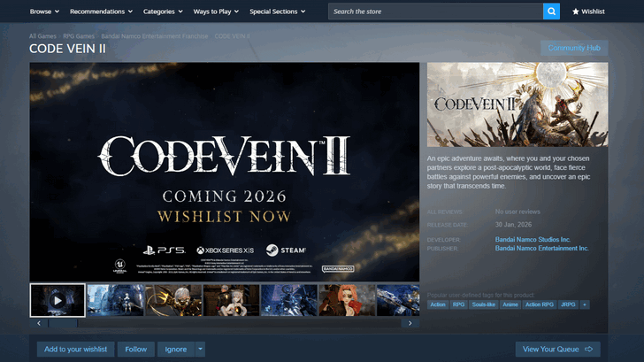644x362 pixels.
Task: View the blue city street screenshot thumbnail
Action: tap(116, 300)
